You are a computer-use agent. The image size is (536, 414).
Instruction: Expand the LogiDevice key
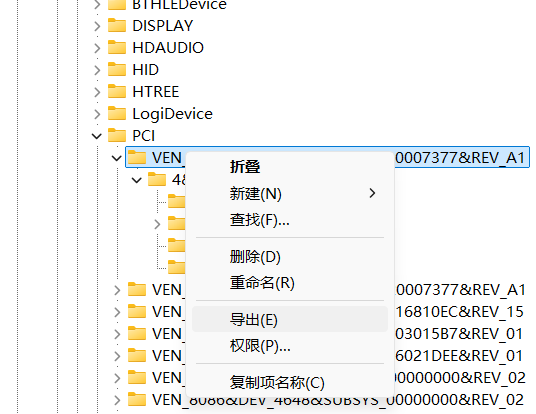97,114
